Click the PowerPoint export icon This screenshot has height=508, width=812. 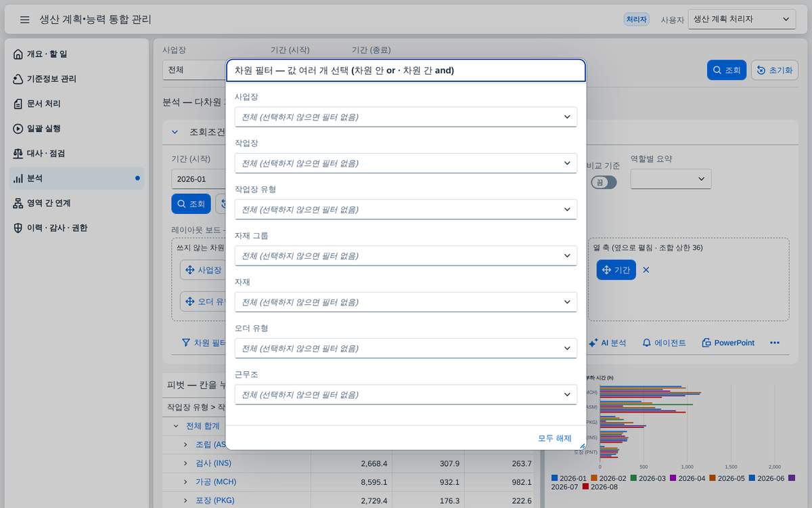706,343
